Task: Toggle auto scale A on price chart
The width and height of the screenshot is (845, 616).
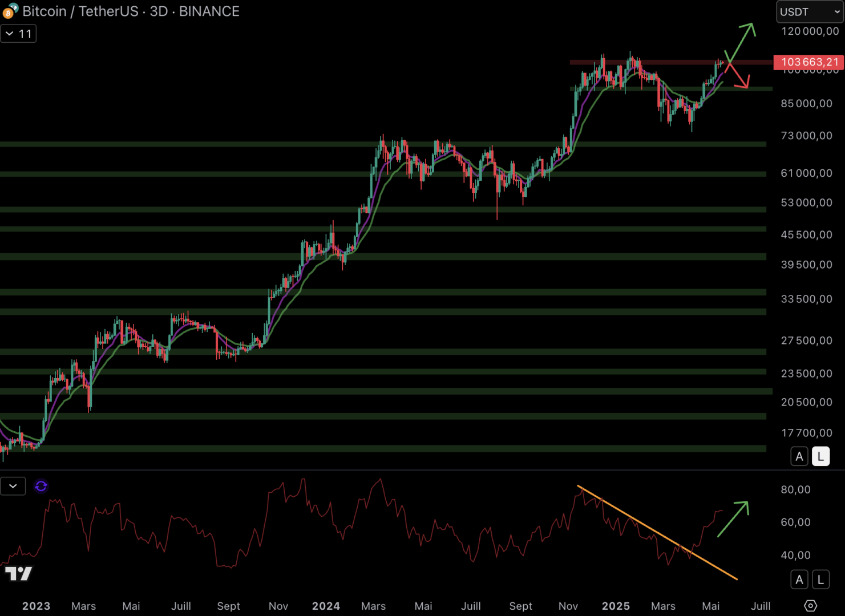Action: (x=799, y=456)
